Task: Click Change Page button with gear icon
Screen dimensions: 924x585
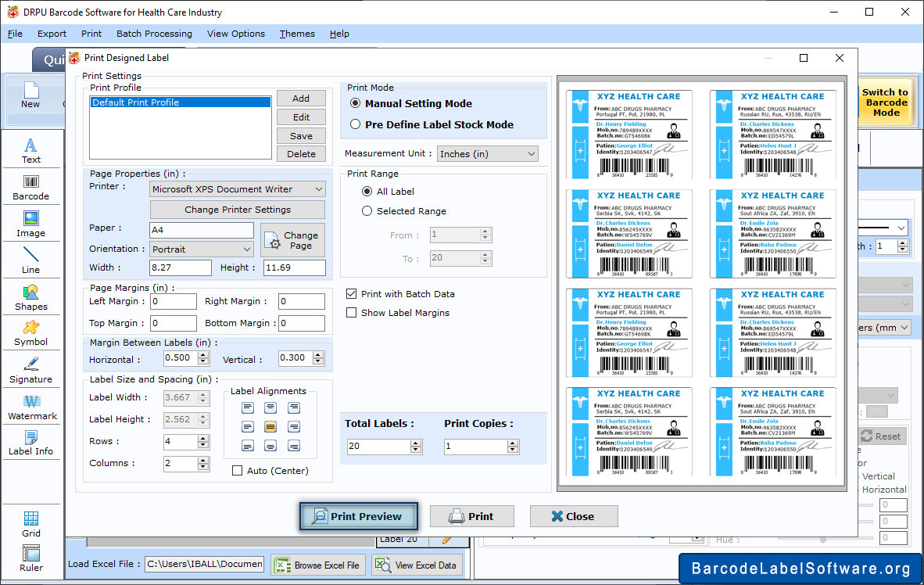Action: 292,240
